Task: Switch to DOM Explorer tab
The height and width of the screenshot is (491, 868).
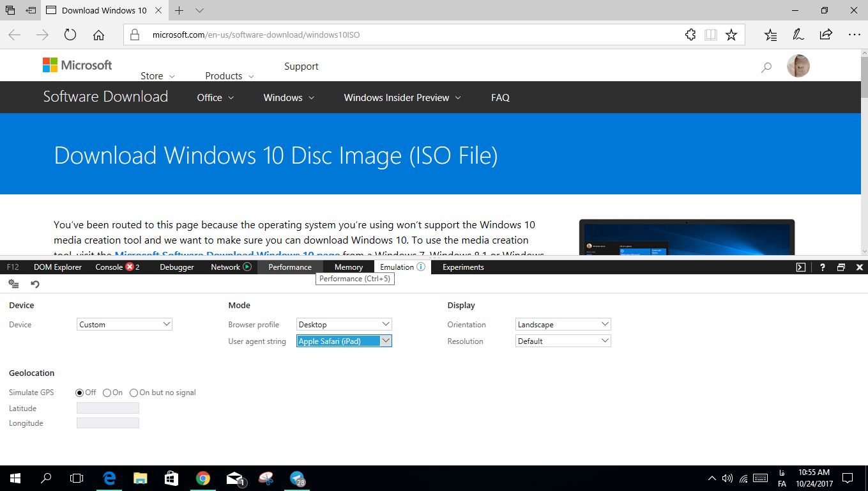Action: pos(57,267)
